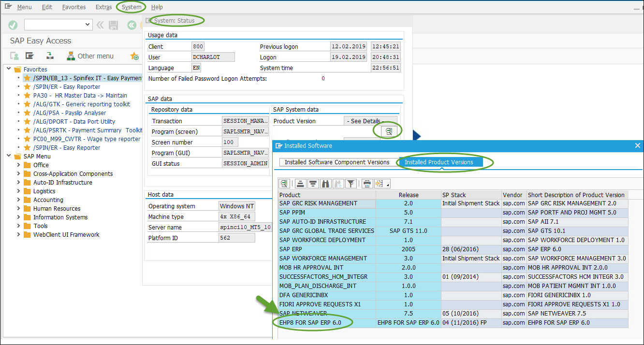This screenshot has height=345, width=644.
Task: Click the Save diskette icon
Action: (x=114, y=25)
